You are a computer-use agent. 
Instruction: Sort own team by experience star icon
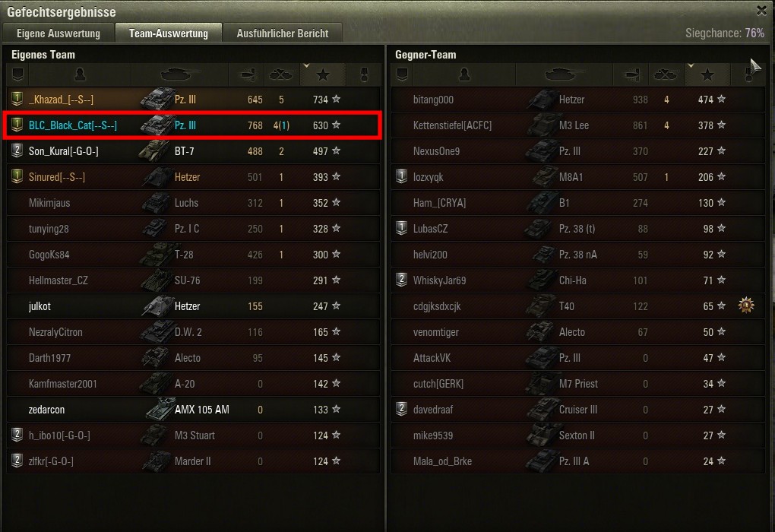coord(323,74)
